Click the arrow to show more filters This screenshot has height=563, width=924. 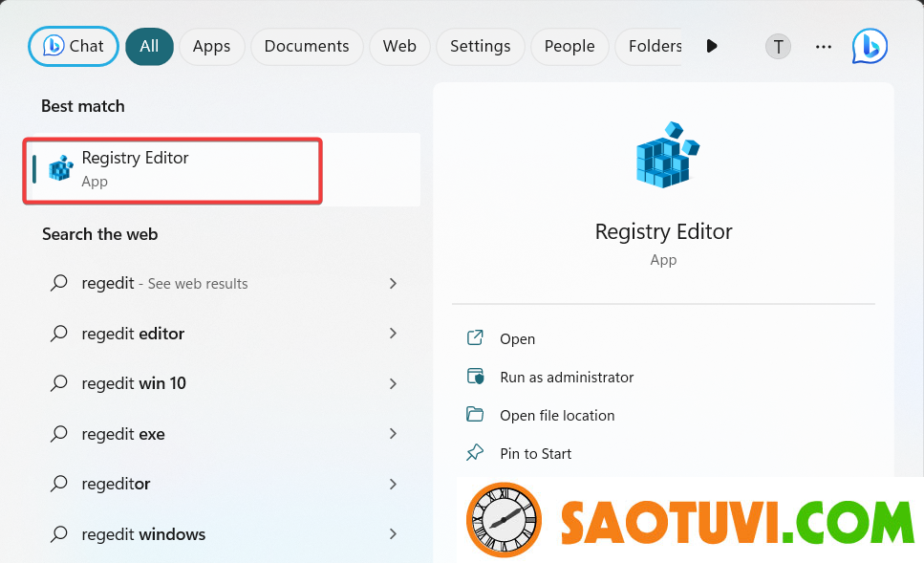(712, 46)
